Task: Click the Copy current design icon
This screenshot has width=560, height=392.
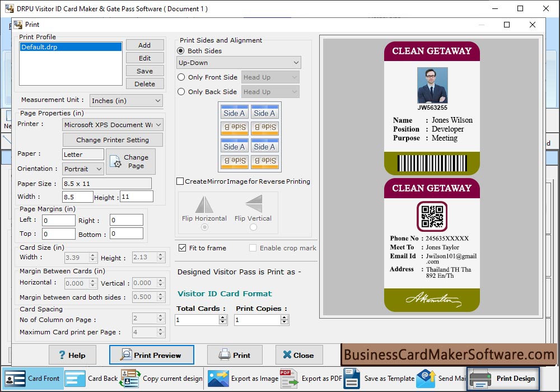Action: (130, 379)
